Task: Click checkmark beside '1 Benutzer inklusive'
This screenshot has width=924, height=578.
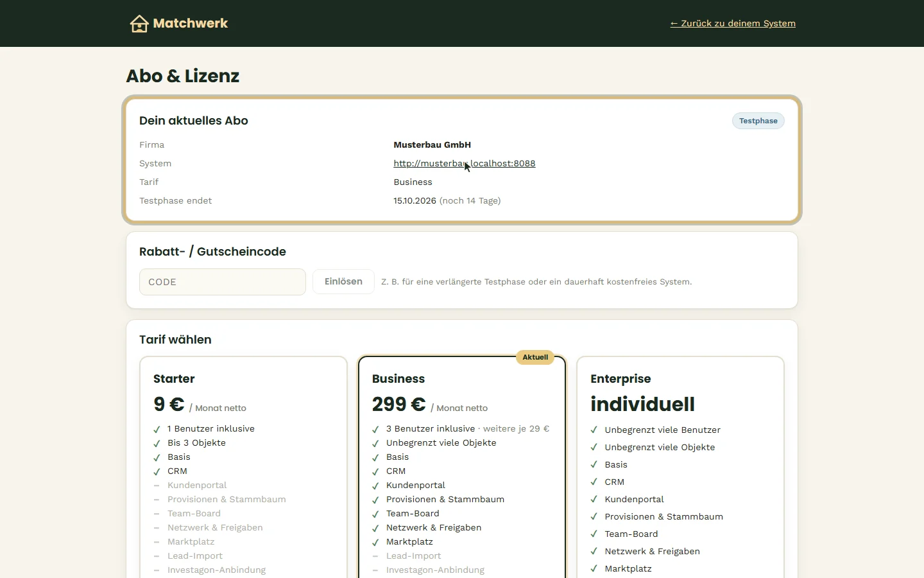Action: pos(157,429)
